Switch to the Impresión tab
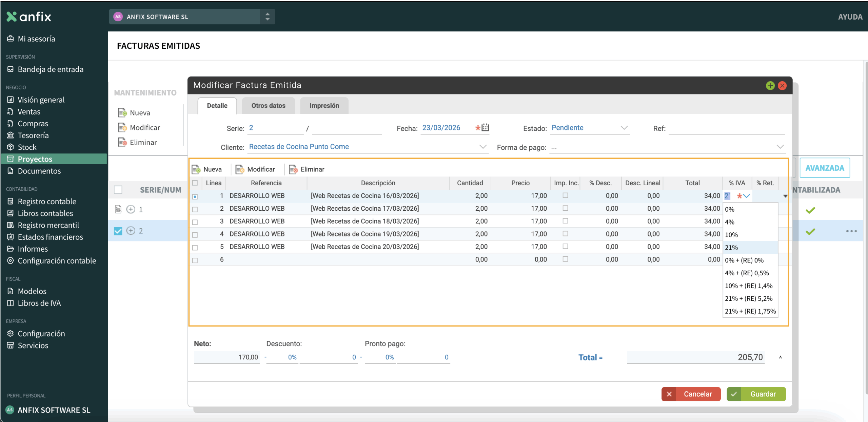Screen dimensions: 868x422 coord(324,106)
